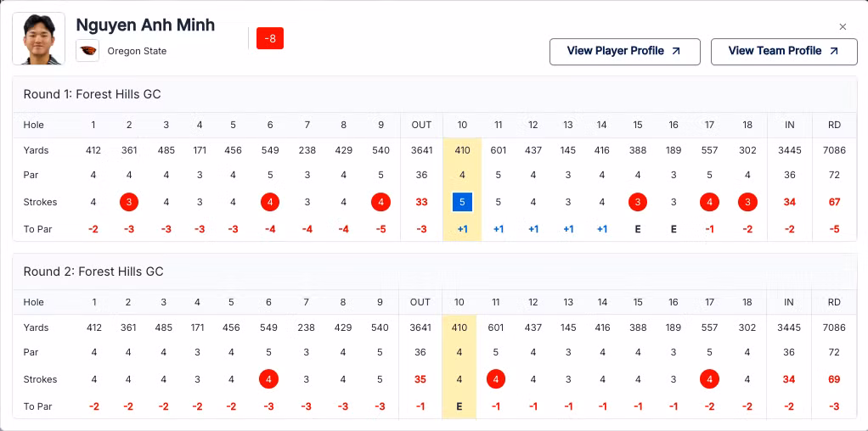Click Round 1 hole 9 red circle

(x=380, y=203)
